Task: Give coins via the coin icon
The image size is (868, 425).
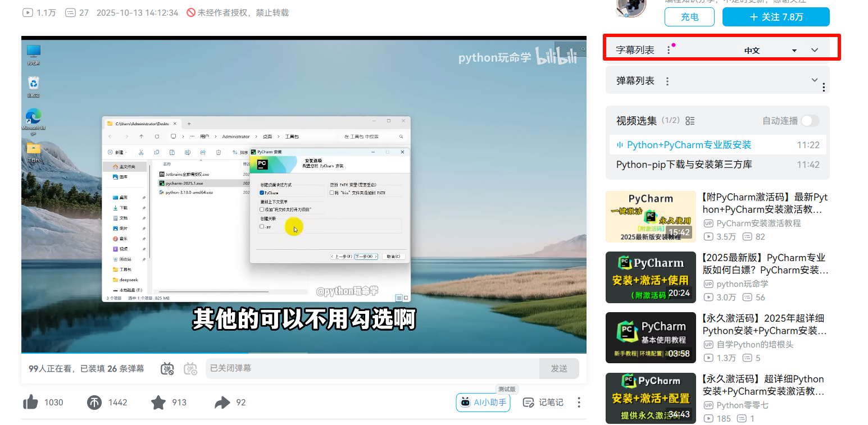Action: pyautogui.click(x=94, y=403)
